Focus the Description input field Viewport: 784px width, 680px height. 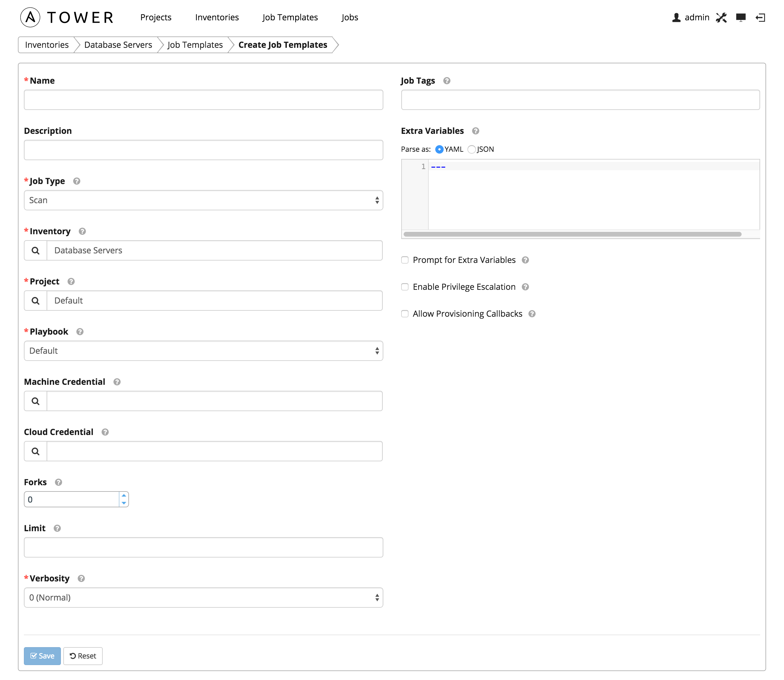[x=203, y=150]
